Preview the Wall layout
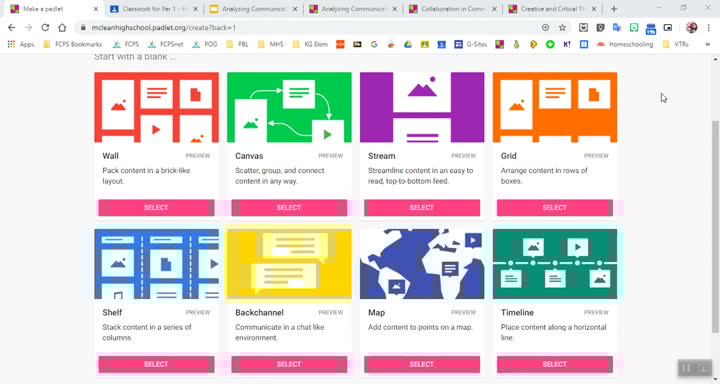 tap(198, 156)
